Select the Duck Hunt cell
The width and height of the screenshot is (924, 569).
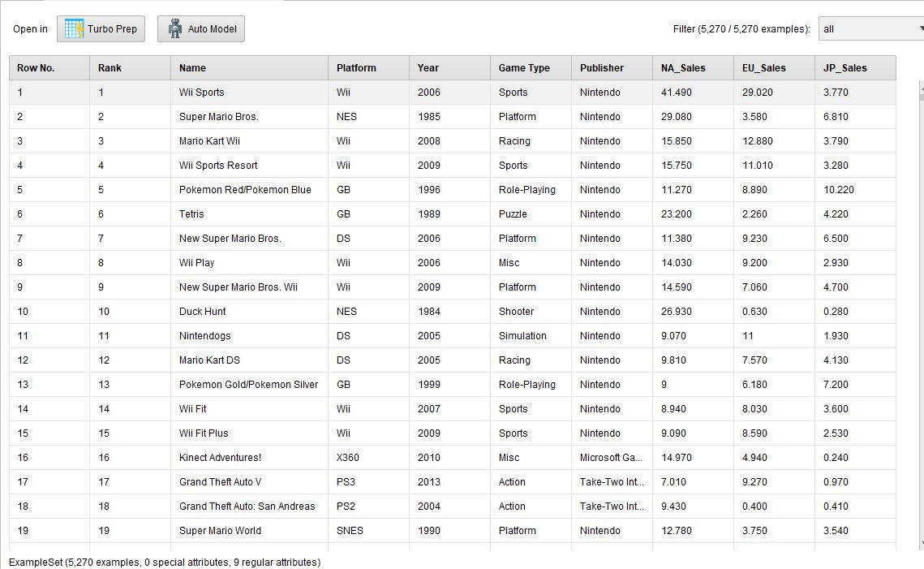click(250, 312)
